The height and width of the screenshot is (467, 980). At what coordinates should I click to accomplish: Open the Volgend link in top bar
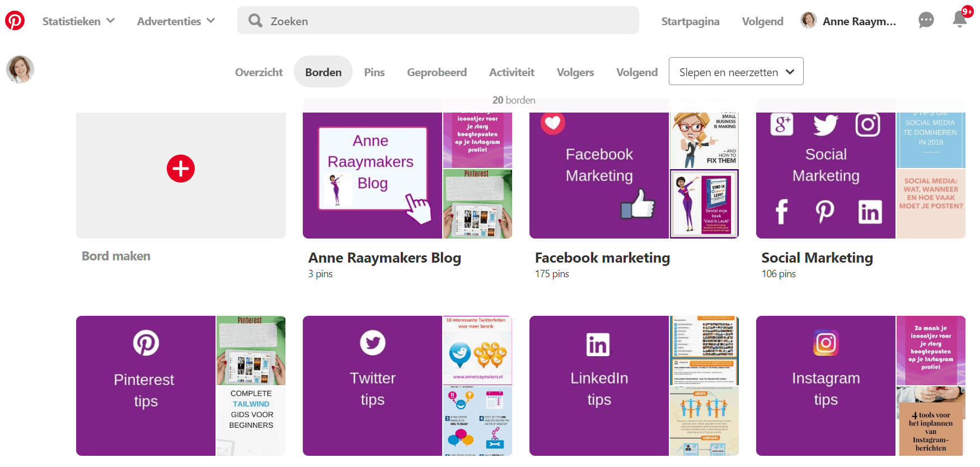[762, 21]
